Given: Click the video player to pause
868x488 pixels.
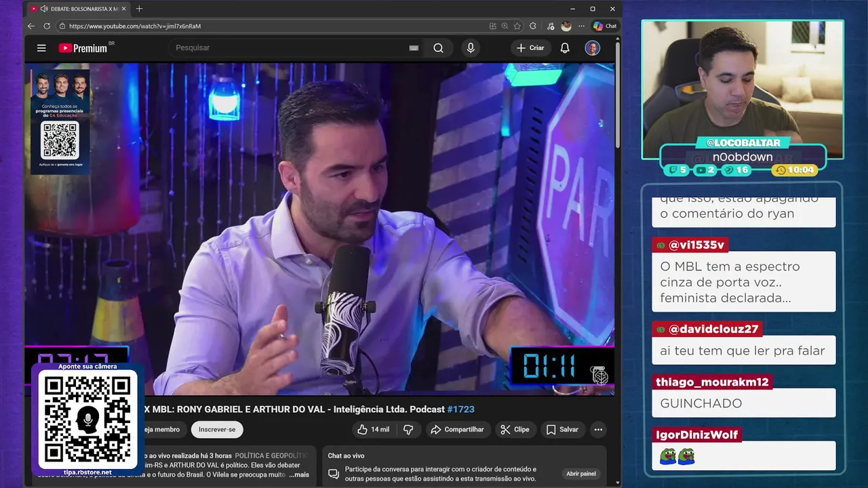Looking at the screenshot, I should (319, 229).
